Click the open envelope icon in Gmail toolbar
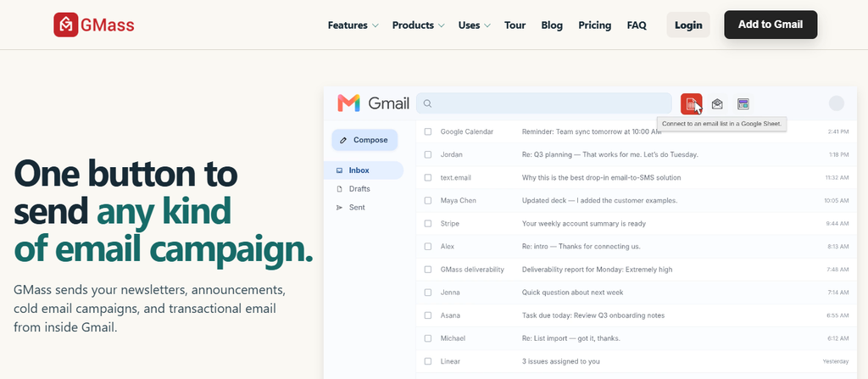Screen dimensions: 868x379 [717, 103]
